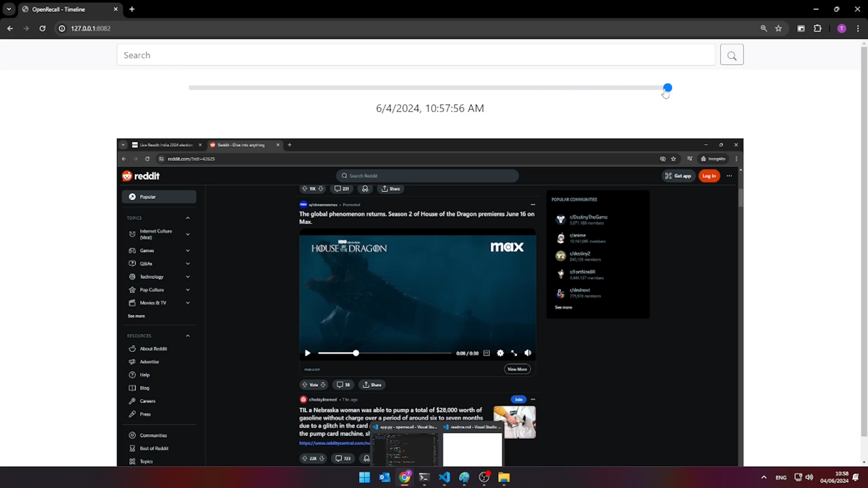Open the Chrome extensions puzzle icon
Image resolution: width=868 pixels, height=488 pixels.
(x=817, y=28)
